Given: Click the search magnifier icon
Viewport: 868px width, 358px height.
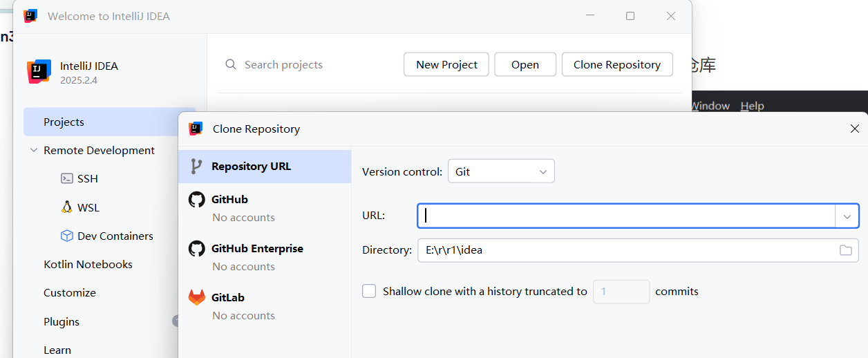Looking at the screenshot, I should click(231, 64).
